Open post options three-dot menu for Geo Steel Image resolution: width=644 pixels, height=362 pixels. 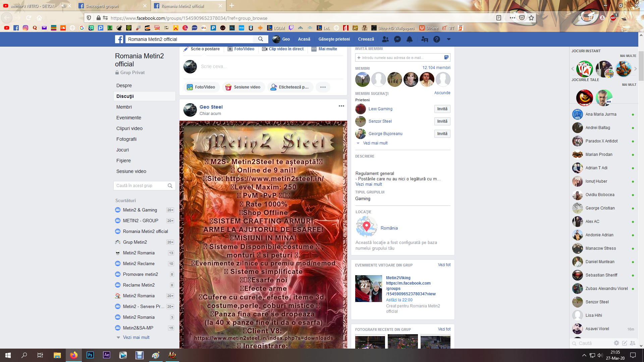click(341, 106)
